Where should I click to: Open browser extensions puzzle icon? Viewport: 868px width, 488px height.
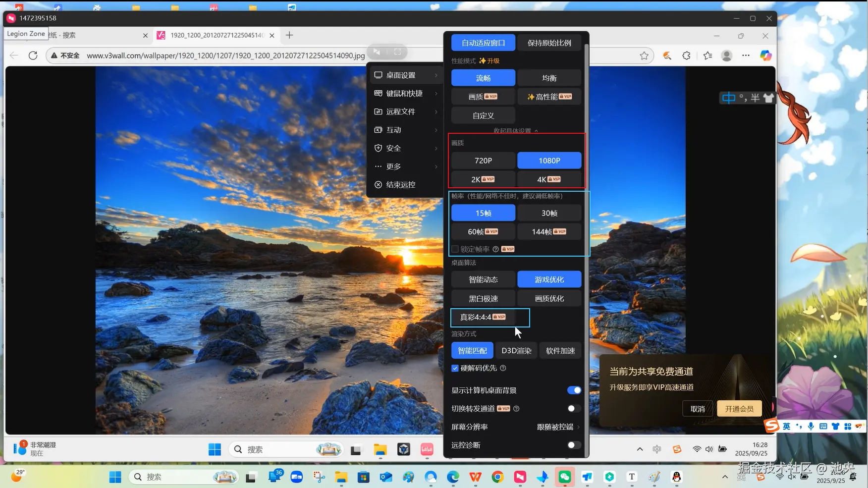pyautogui.click(x=686, y=55)
